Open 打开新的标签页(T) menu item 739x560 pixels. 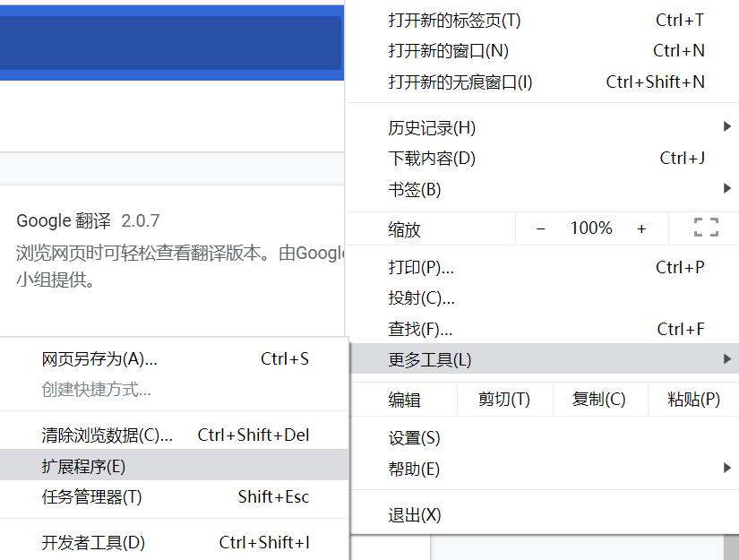click(x=454, y=20)
